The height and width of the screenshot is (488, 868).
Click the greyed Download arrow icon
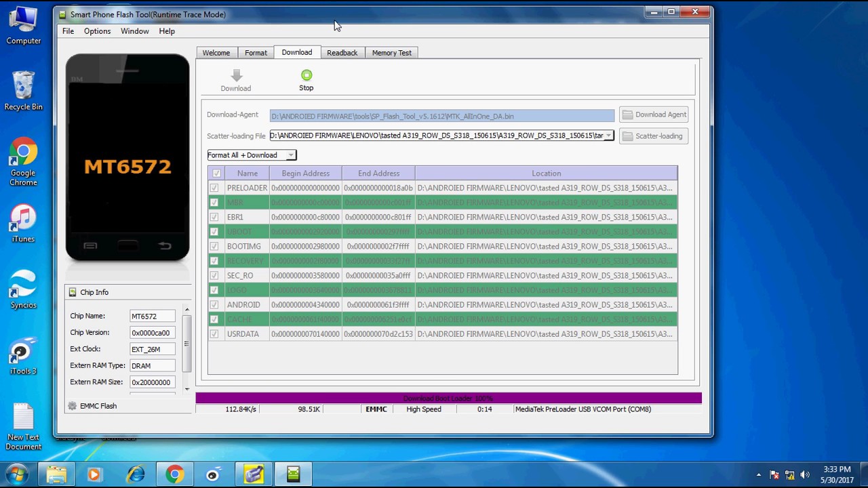[236, 75]
